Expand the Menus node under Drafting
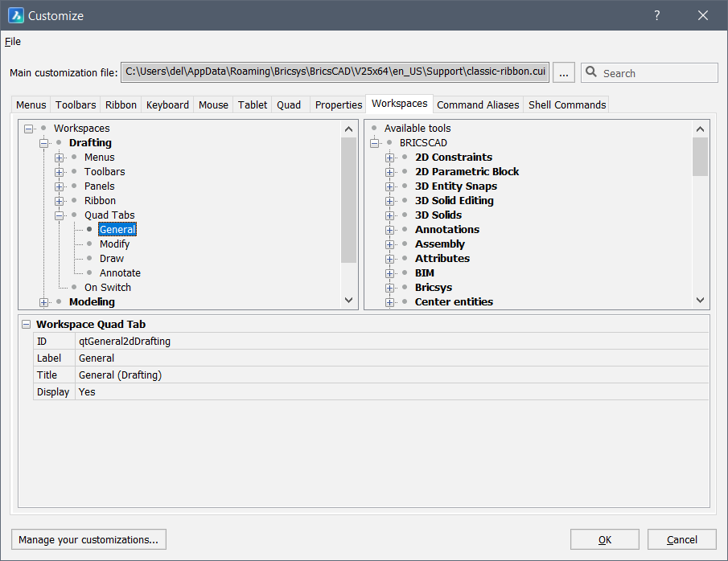The height and width of the screenshot is (561, 728). coord(59,158)
